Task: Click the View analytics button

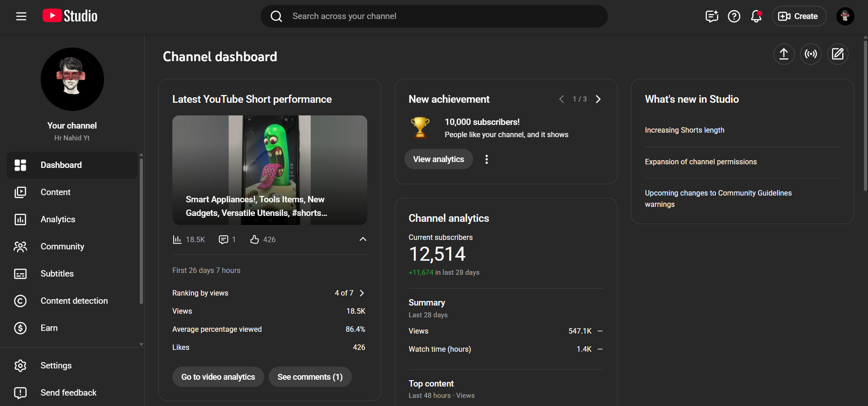Action: click(x=438, y=159)
